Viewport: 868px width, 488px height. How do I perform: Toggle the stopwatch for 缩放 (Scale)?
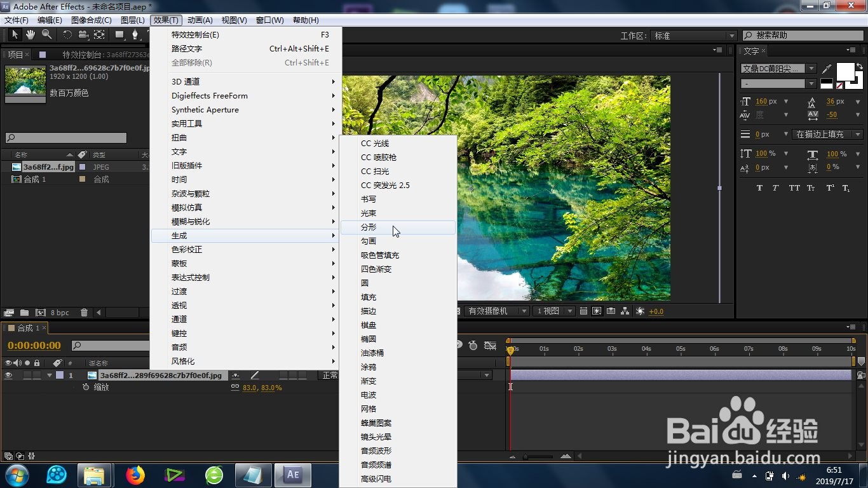click(86, 387)
